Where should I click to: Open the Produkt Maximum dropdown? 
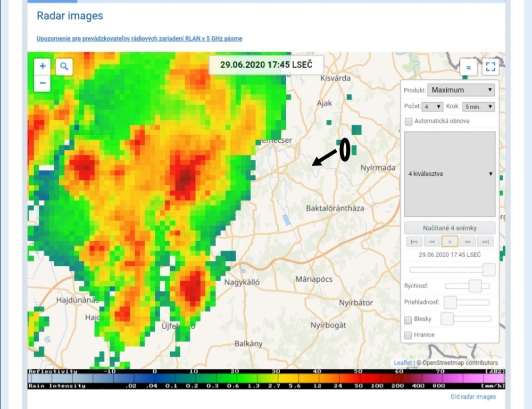click(461, 90)
